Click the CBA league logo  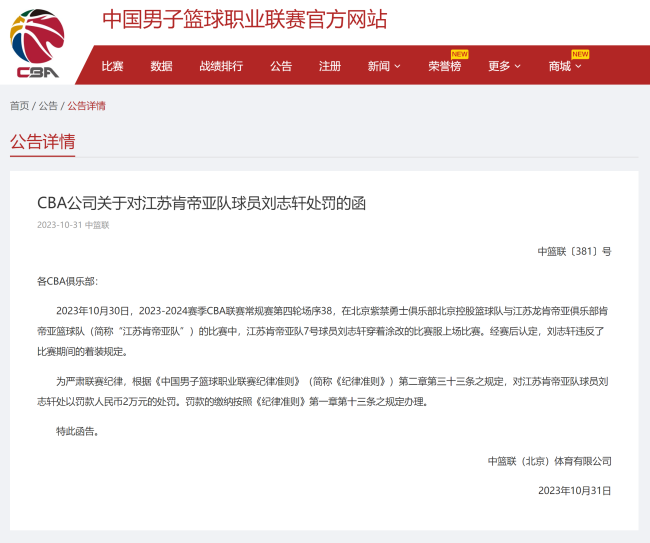pos(37,44)
